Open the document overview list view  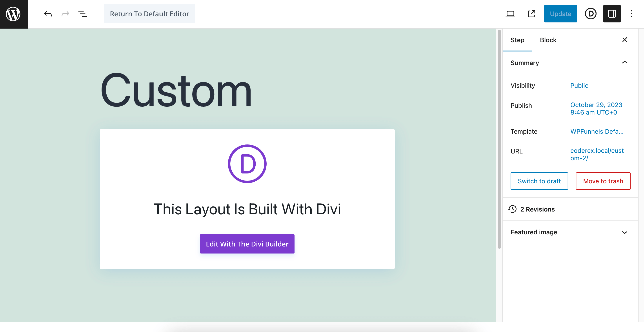[x=83, y=14]
